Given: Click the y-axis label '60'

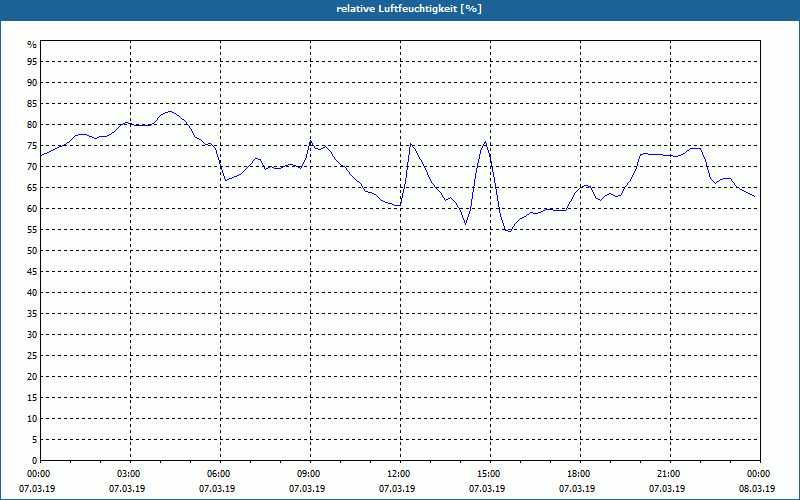Looking at the screenshot, I should click(x=32, y=209).
